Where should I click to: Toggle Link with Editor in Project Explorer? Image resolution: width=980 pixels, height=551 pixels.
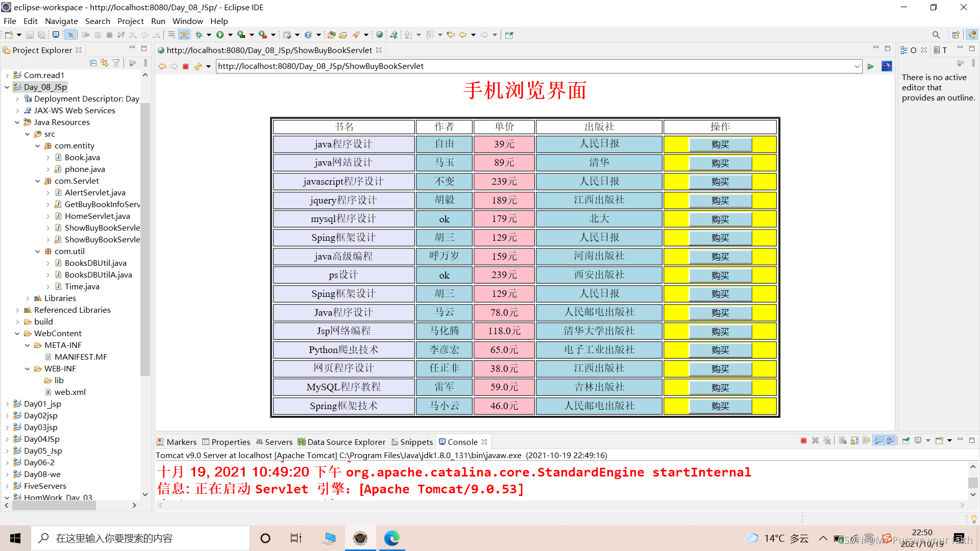105,63
